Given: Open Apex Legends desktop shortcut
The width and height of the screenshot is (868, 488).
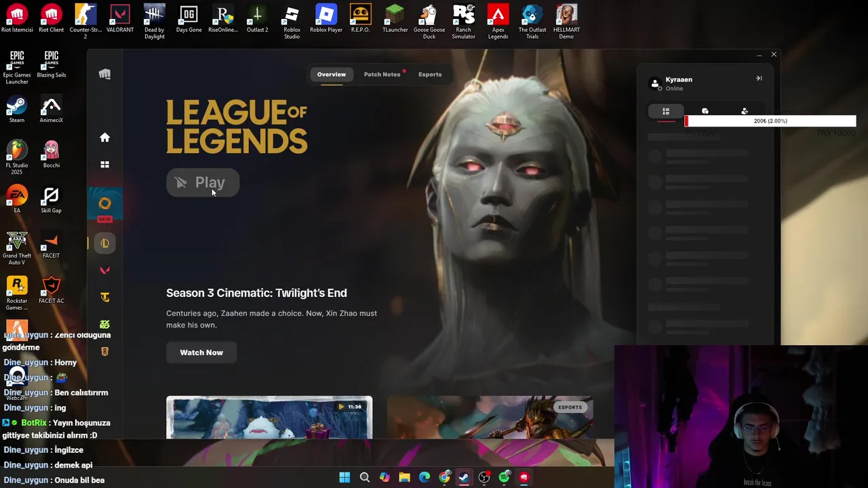Looking at the screenshot, I should 498,22.
